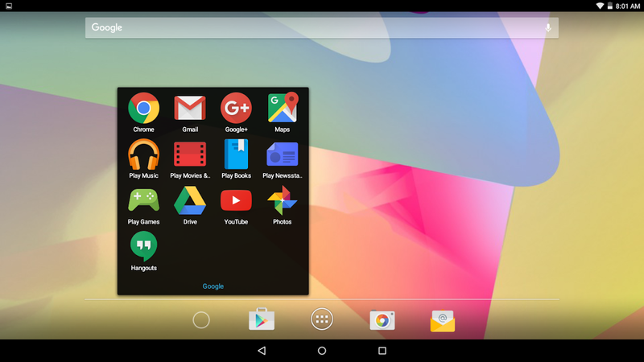Launch the YouTube app
Image resolution: width=644 pixels, height=362 pixels.
coord(236,200)
